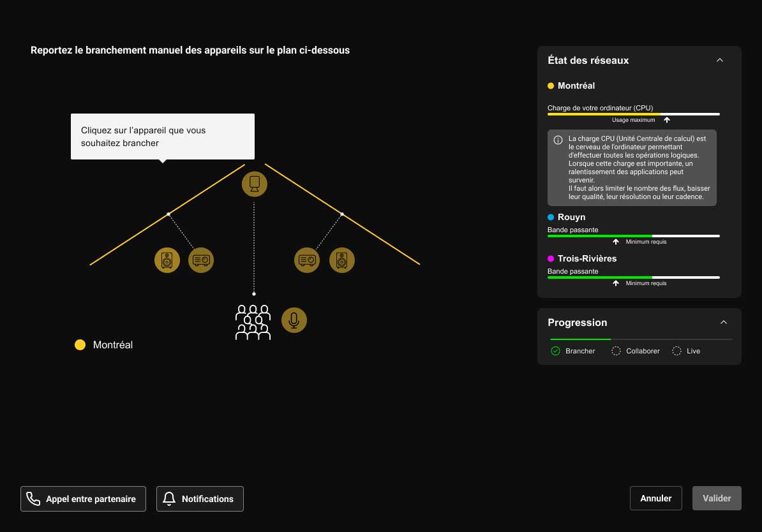This screenshot has width=762, height=532.
Task: Click the CPU explanation text 'La charge CPU'
Action: tap(639, 168)
